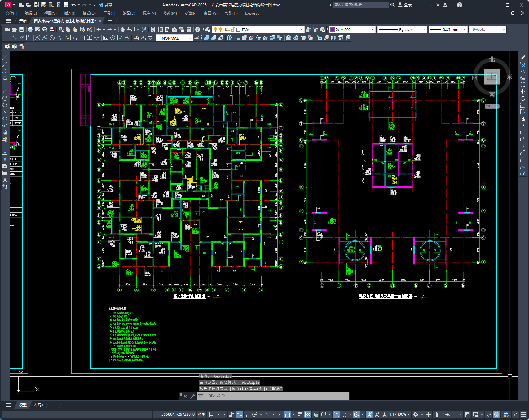Viewport: 529px width, 420px height.
Task: Select the Aligned Dimension tool
Action: click(15, 38)
